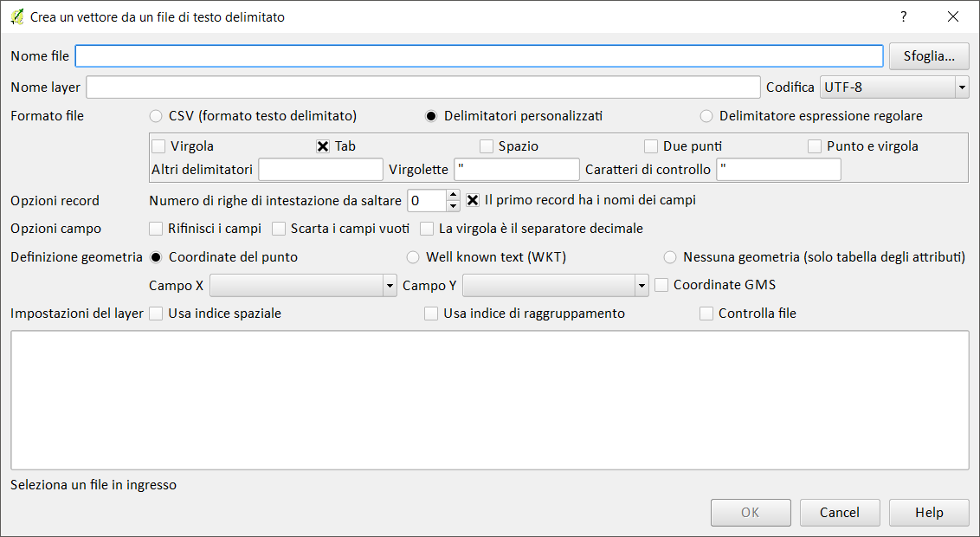The height and width of the screenshot is (537, 980).
Task: Expand the Campo X dropdown
Action: (x=389, y=286)
